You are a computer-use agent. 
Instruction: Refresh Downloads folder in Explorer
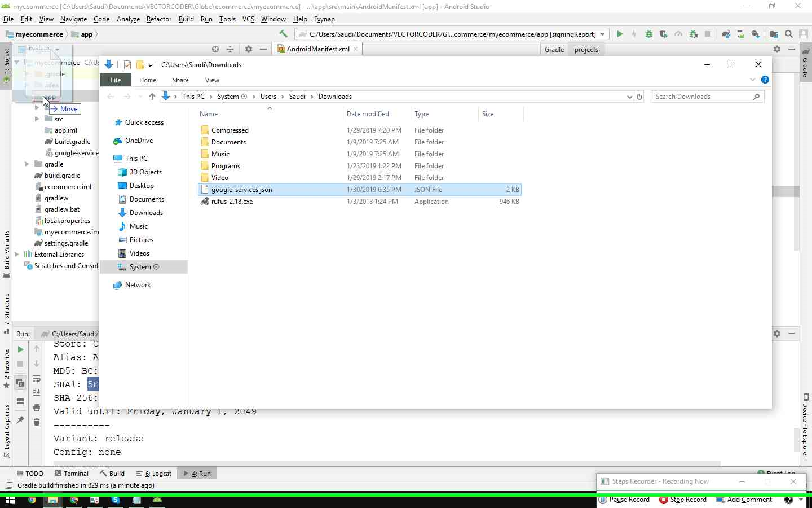(x=639, y=97)
